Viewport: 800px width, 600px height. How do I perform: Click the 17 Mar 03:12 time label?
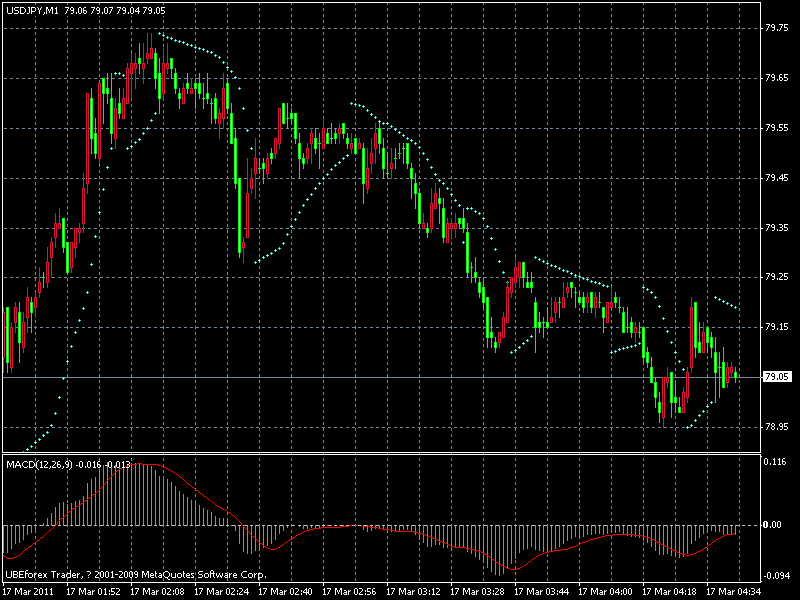413,592
